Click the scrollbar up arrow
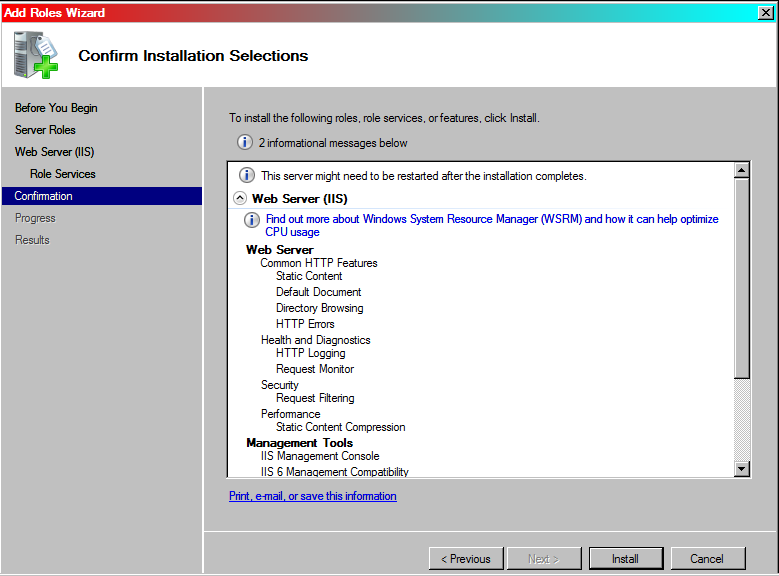 742,170
